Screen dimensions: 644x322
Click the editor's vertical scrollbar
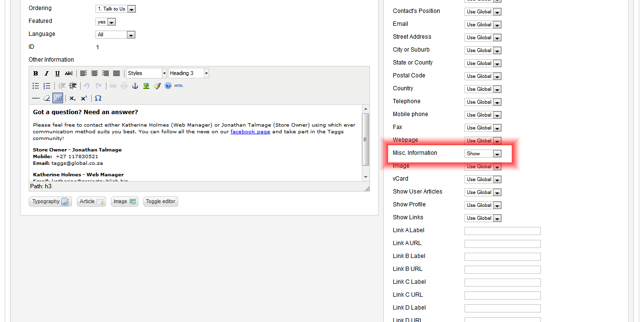pyautogui.click(x=366, y=142)
